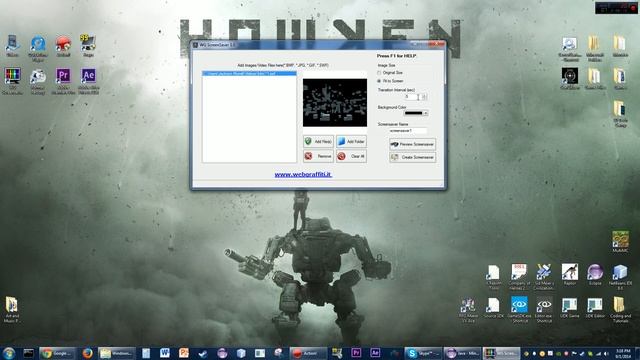Select the highlighted file in the list
The height and width of the screenshot is (360, 640).
pyautogui.click(x=249, y=73)
